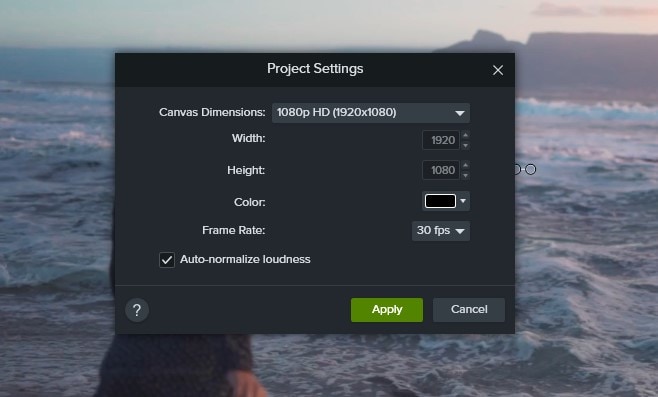Click the Height increase arrow

(x=465, y=165)
